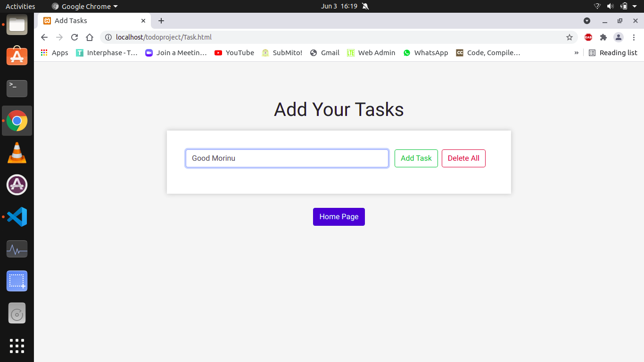Screen dimensions: 644x362
Task: Launch VLC from the dock
Action: [x=17, y=153]
